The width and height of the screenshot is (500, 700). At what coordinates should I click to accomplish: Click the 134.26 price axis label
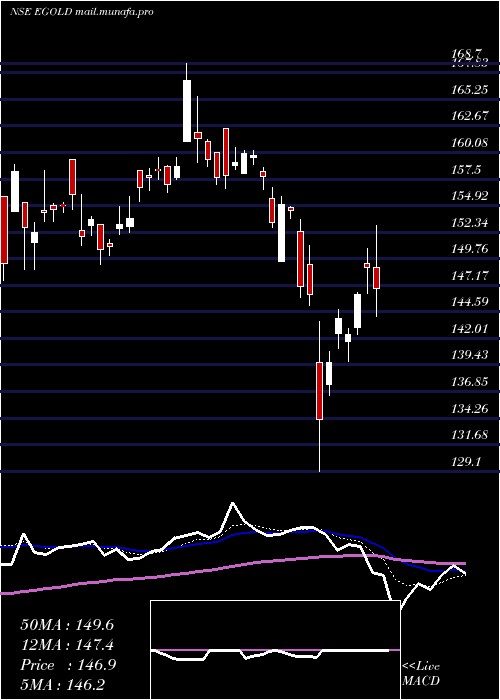tap(470, 408)
